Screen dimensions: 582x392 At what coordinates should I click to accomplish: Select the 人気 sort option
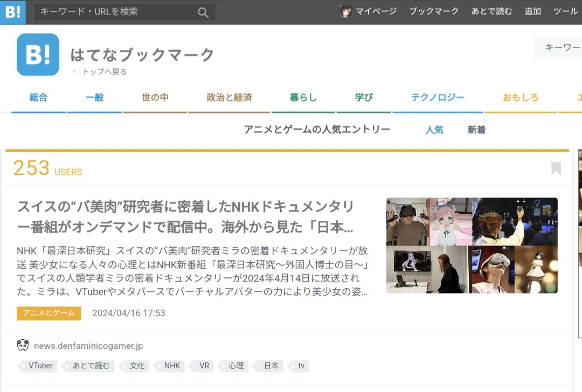[x=434, y=130]
